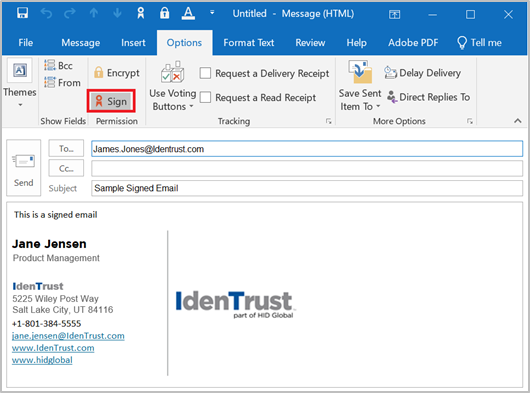530x393 pixels.
Task: Click the Tell me lightbulb search
Action: 479,43
